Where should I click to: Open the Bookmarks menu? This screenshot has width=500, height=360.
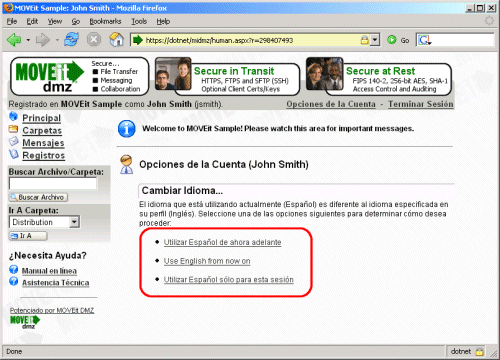(x=105, y=21)
